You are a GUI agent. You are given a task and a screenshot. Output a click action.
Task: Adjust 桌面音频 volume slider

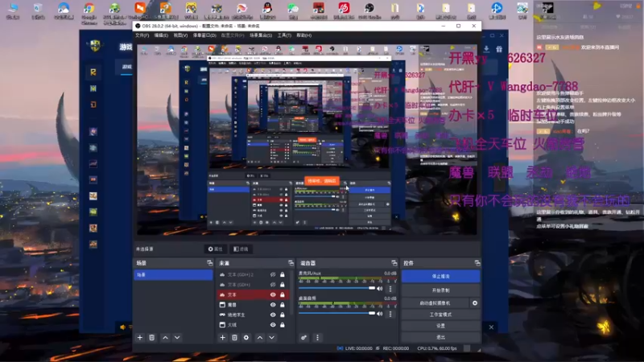tap(336, 313)
